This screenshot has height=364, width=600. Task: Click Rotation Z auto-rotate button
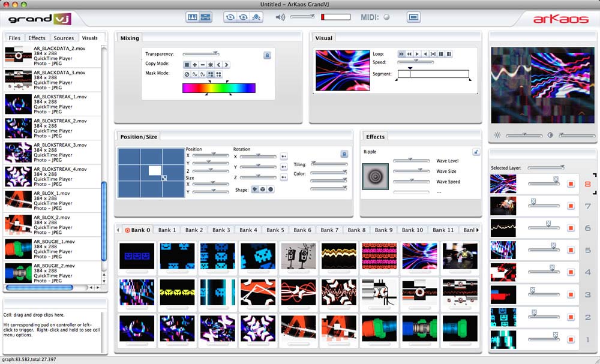[x=284, y=178]
